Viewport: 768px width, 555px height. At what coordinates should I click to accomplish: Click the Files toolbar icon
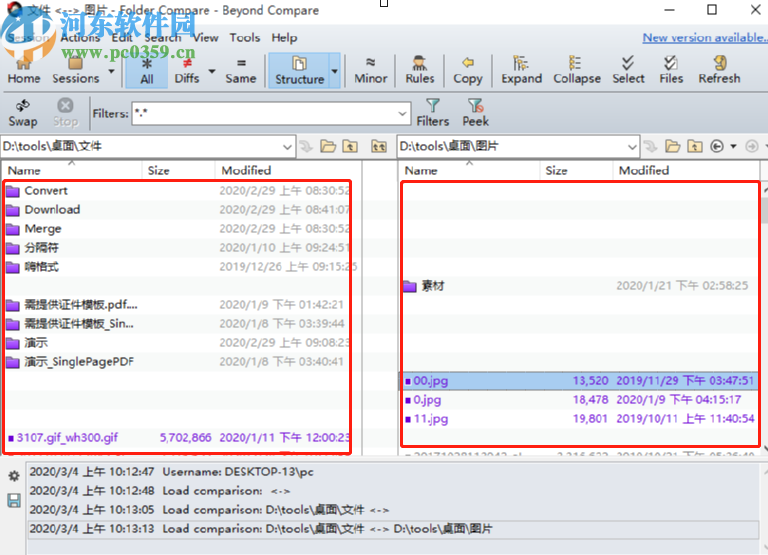click(x=671, y=71)
